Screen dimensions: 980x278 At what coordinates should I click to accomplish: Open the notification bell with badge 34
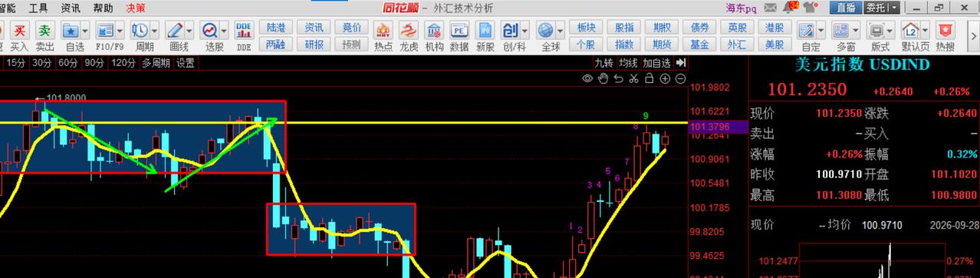click(x=790, y=8)
